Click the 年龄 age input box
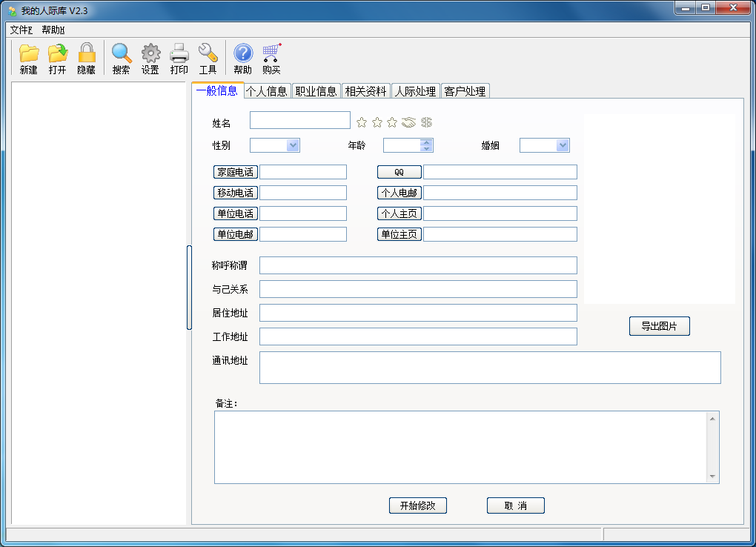 coord(402,145)
